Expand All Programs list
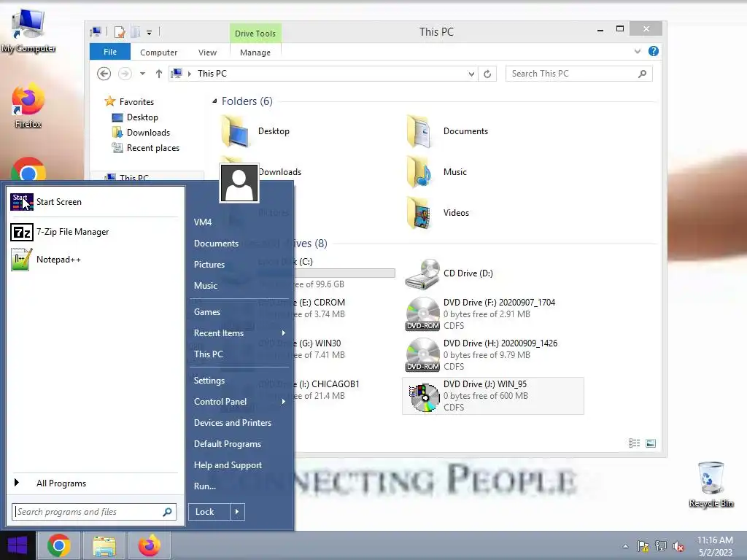The height and width of the screenshot is (560, 747). tap(94, 483)
